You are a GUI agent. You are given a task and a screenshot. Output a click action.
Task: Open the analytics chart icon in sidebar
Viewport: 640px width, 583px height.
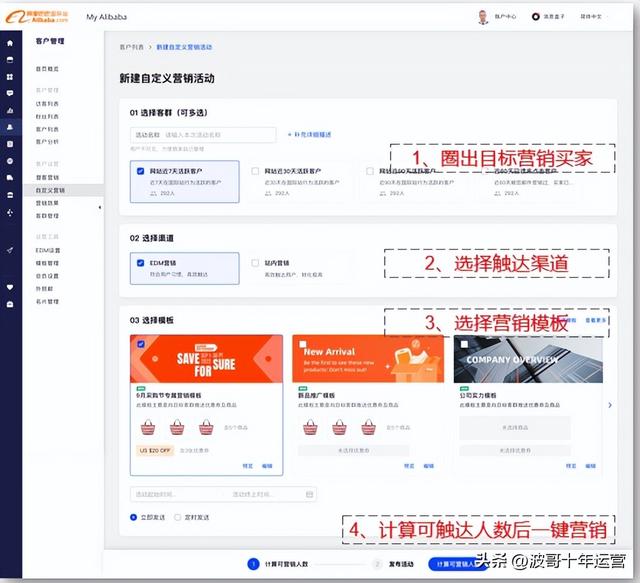[x=10, y=110]
